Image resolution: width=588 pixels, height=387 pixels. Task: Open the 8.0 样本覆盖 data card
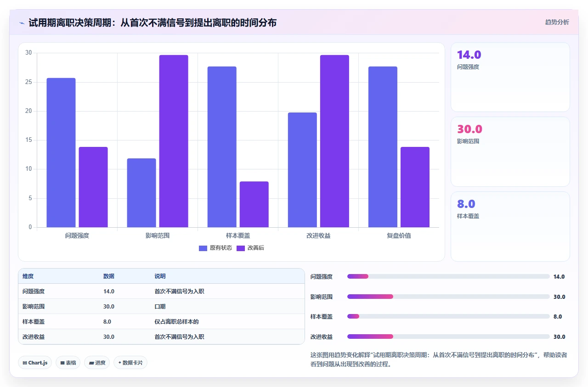510,226
